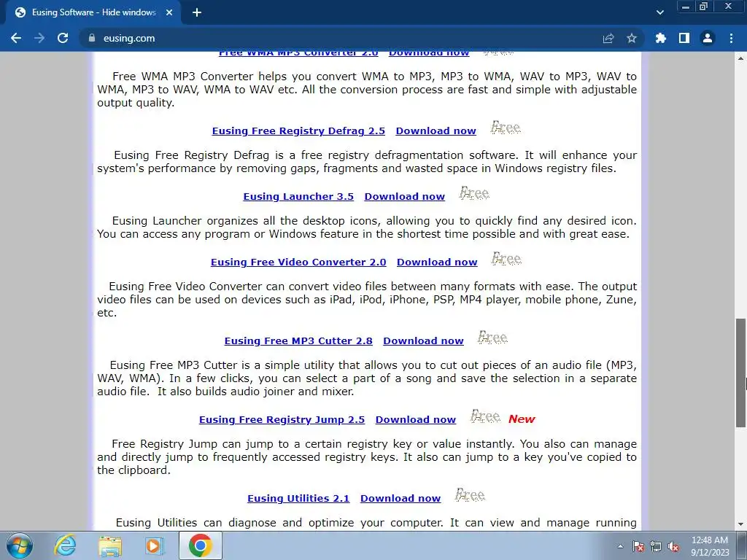
Task: Download now for Video Converter
Action: [x=437, y=262]
